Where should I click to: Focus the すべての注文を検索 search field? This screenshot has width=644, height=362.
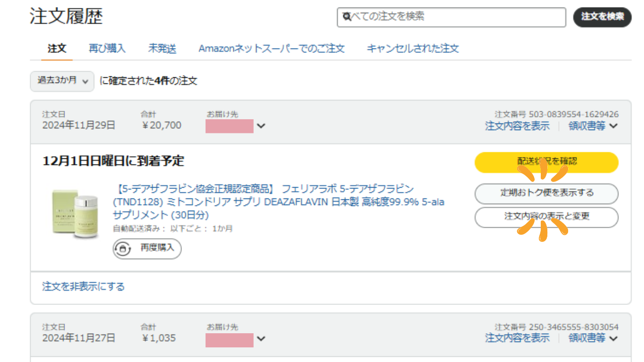[x=451, y=17]
